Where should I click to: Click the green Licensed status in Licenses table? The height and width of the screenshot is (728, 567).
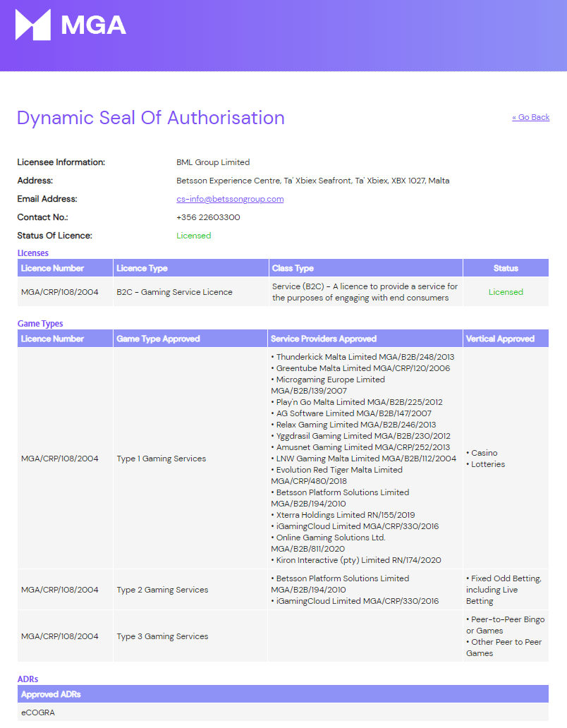pyautogui.click(x=506, y=292)
